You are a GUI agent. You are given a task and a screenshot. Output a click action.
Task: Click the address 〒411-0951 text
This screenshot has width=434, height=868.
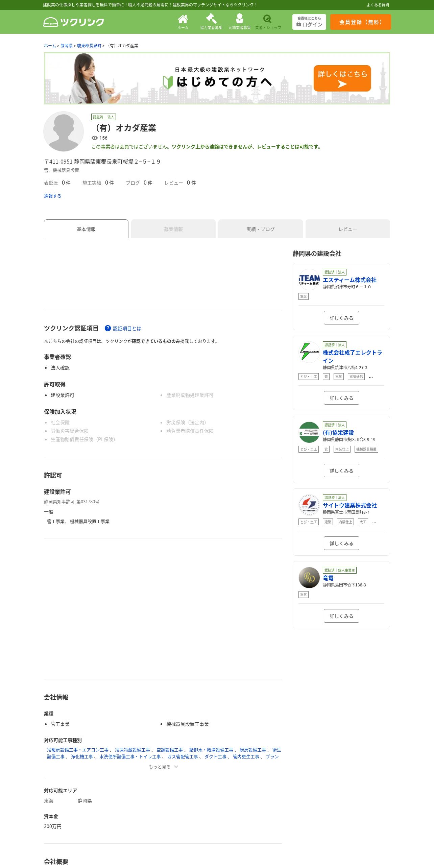(102, 162)
